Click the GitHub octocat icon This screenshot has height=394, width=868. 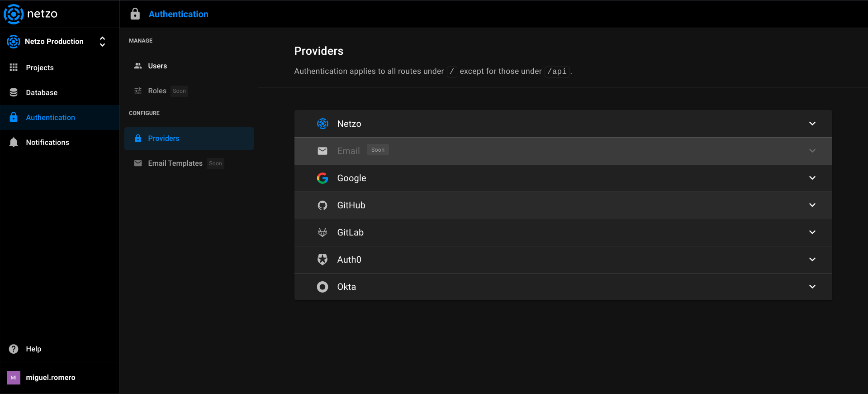(x=323, y=205)
